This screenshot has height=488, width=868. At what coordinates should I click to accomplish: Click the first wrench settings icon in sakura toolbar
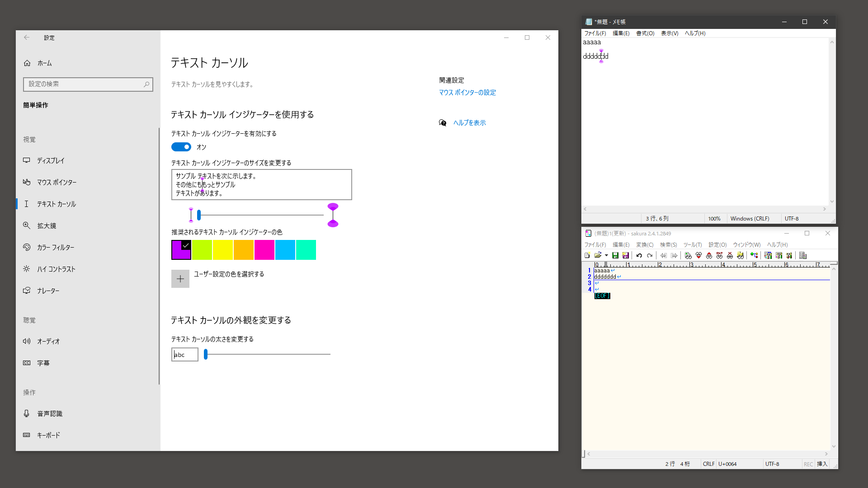[x=768, y=255]
